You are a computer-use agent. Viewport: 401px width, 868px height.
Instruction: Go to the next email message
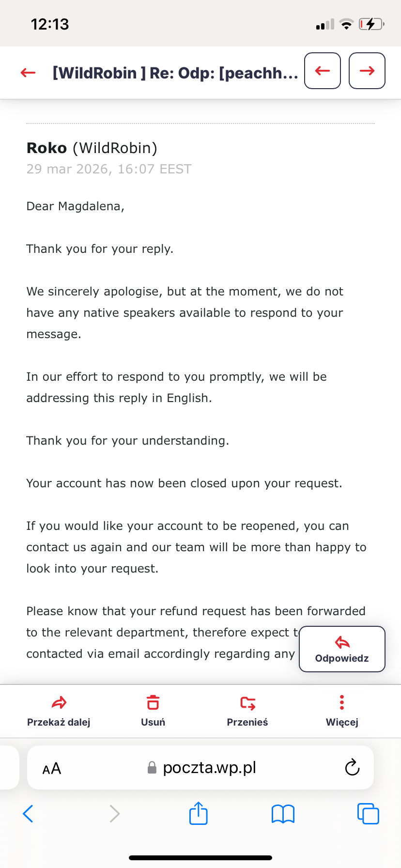click(367, 71)
